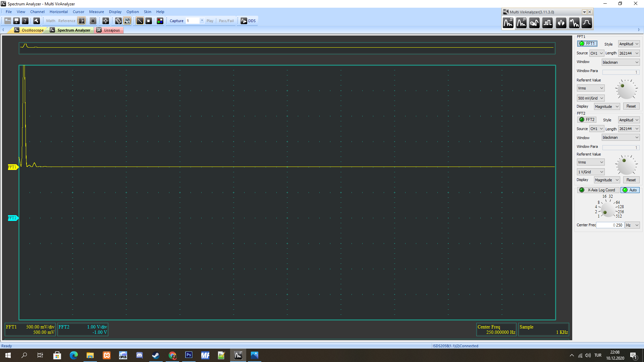The height and width of the screenshot is (362, 644).
Task: Click the band-pass filter shaped icon
Action: tap(587, 23)
